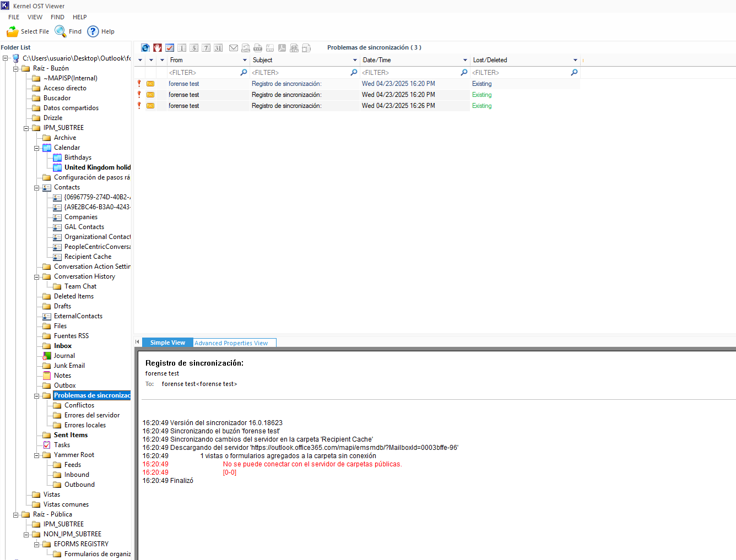The width and height of the screenshot is (736, 560).
Task: Open the United Kingdom holidays calendar
Action: click(x=97, y=167)
